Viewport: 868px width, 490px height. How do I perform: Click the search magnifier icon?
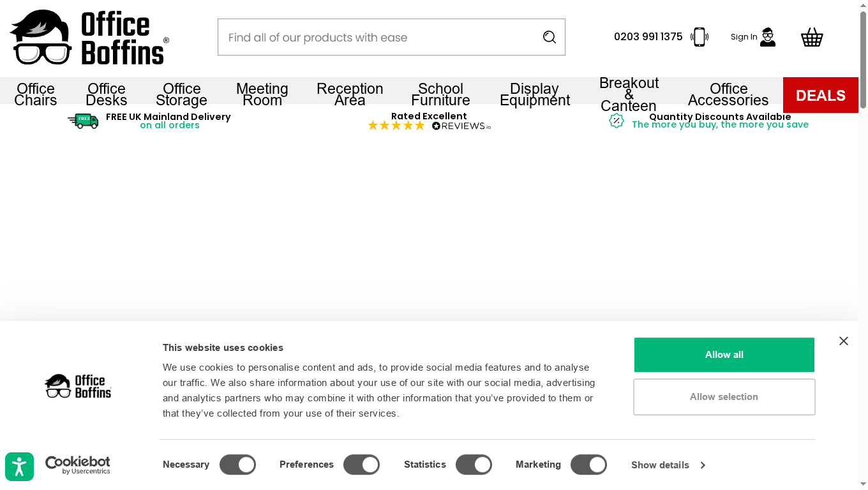coord(549,37)
